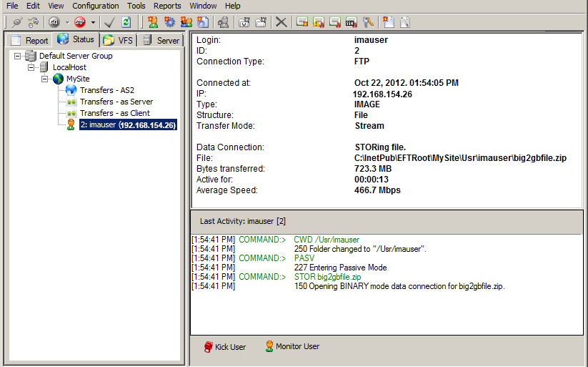
Task: Click the Kick User button
Action: 224,347
